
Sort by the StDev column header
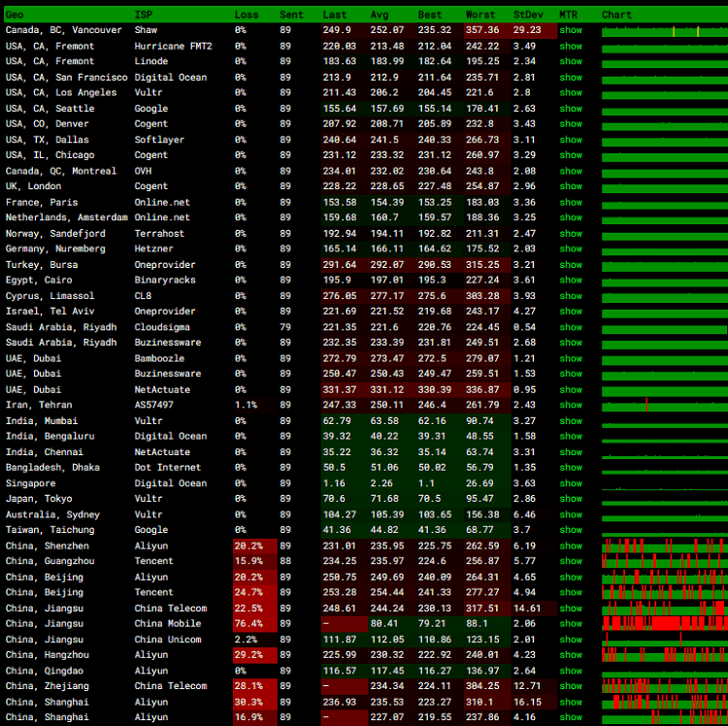coord(528,15)
